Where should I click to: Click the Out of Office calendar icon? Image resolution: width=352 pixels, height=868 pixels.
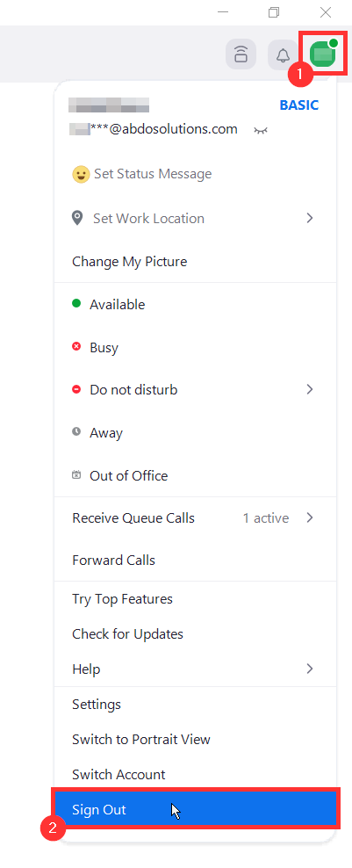77,475
